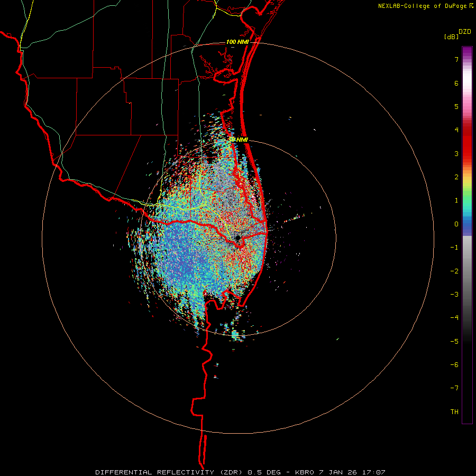476x476 pixels.
Task: Click the 0 dB scale label
Action: pyautogui.click(x=456, y=224)
